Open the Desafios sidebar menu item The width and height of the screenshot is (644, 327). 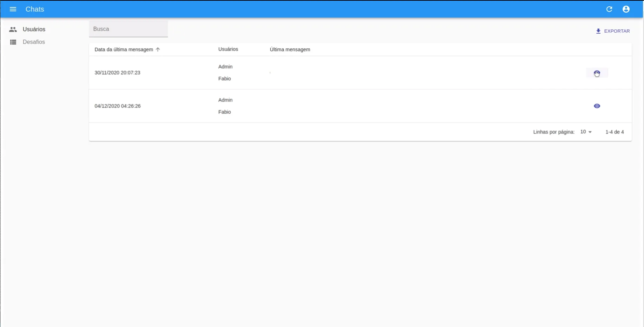(x=34, y=42)
